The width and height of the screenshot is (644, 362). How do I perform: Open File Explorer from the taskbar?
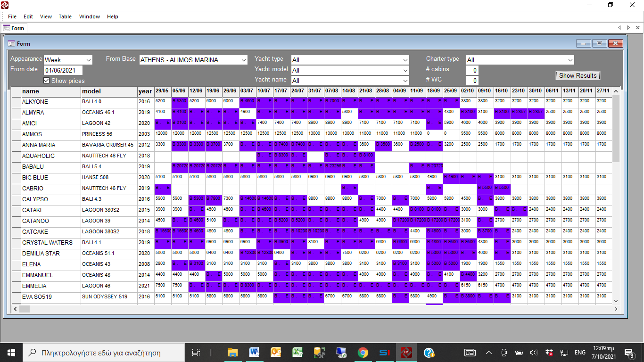point(232,352)
